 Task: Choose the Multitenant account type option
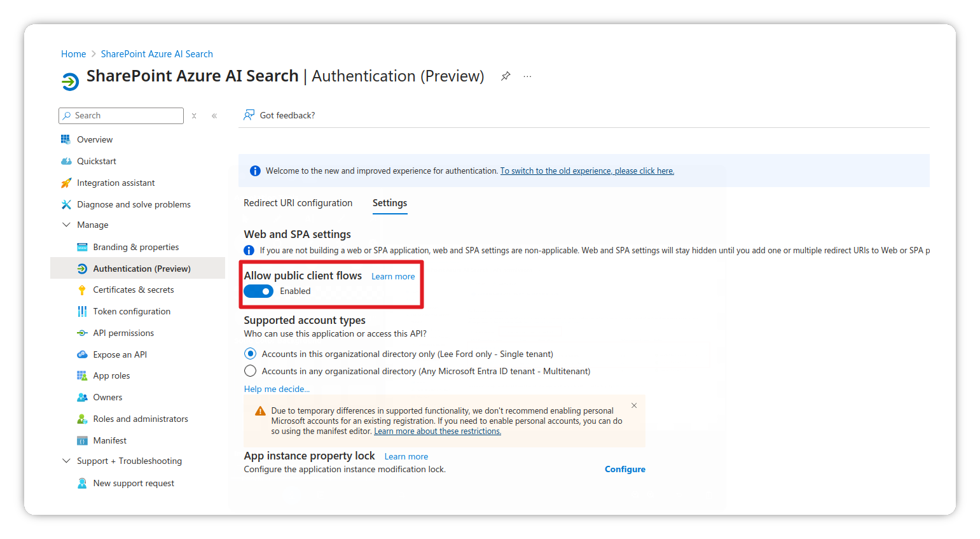[x=250, y=370]
